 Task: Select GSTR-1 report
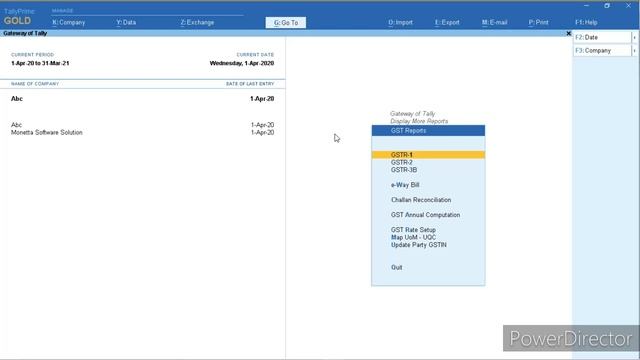click(x=428, y=155)
